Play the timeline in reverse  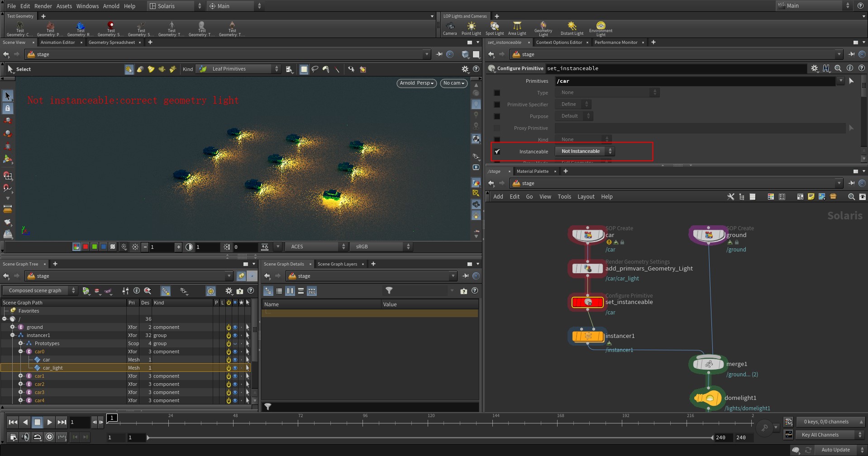point(25,422)
